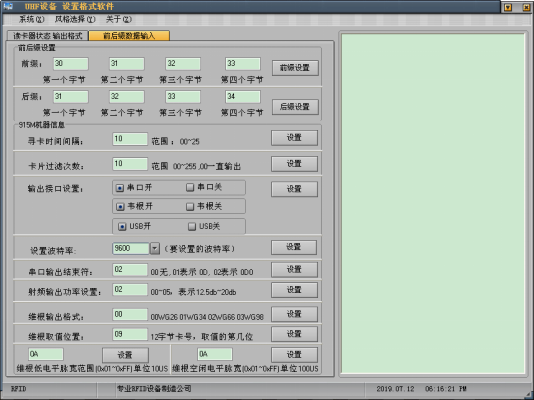Open the 9600 baud rate combo box

point(136,249)
